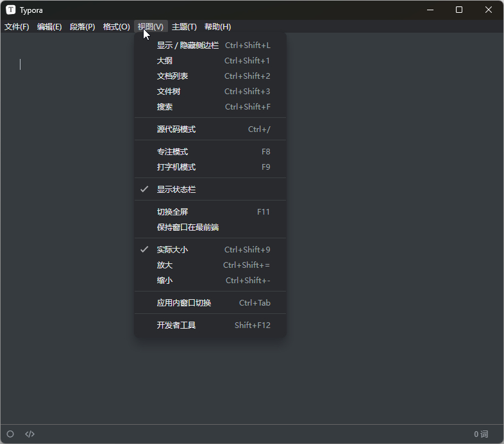This screenshot has height=444, width=504.
Task: Open the 主题(T) menu
Action: [x=184, y=27]
